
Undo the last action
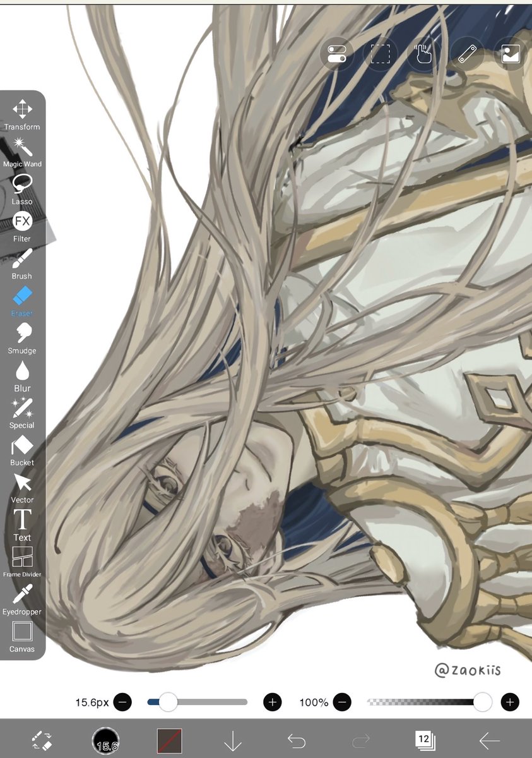tap(297, 740)
